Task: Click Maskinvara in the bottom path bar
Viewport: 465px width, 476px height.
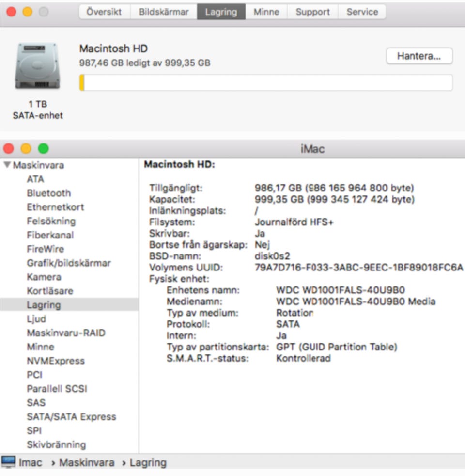Action: click(x=87, y=463)
